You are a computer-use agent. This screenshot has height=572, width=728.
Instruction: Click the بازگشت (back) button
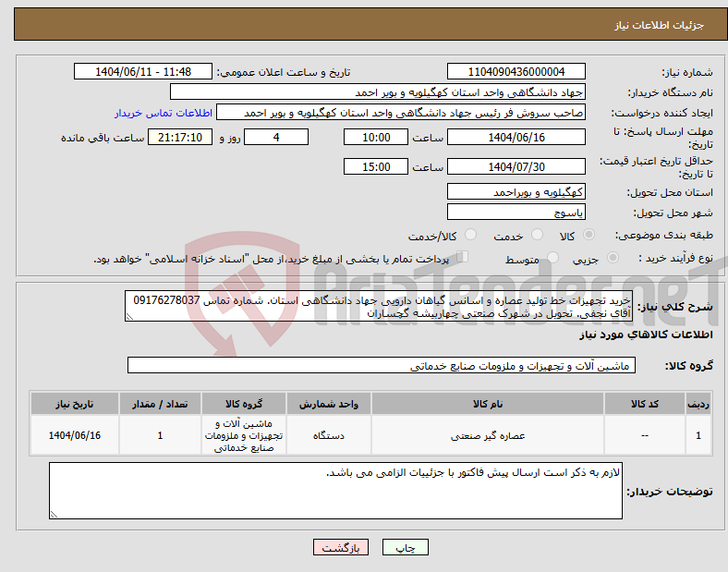[x=341, y=547]
